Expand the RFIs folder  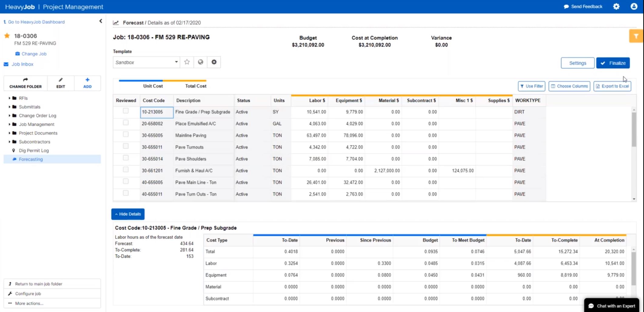[x=9, y=98]
